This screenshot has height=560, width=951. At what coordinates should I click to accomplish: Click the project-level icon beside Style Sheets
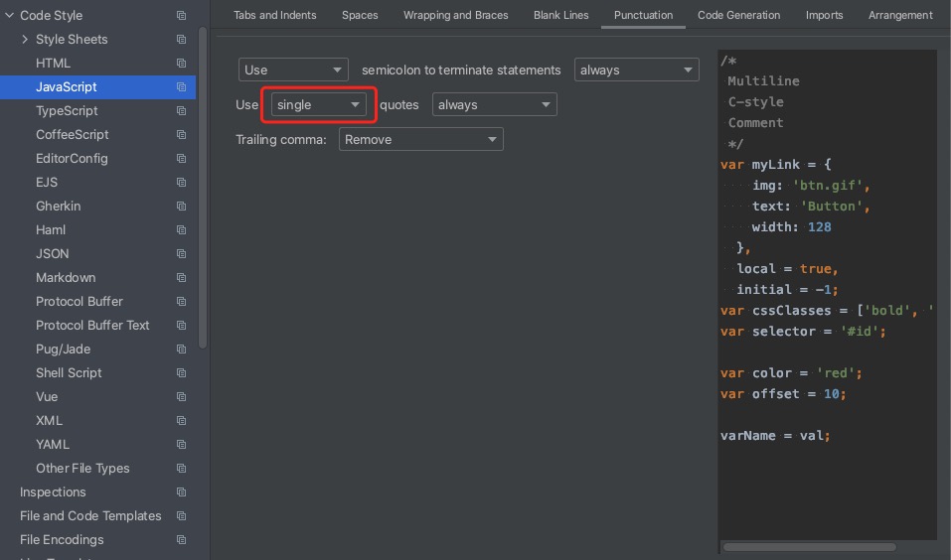181,40
